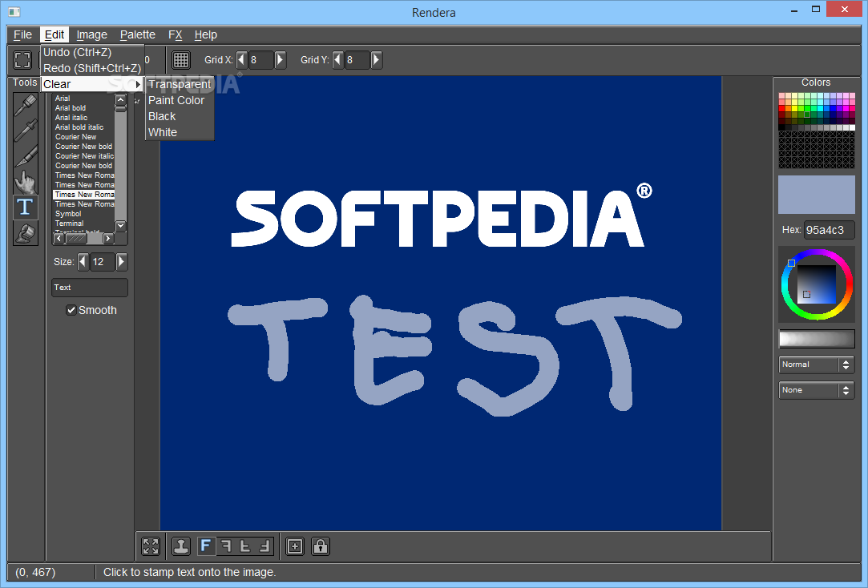Click the fit-to-frame zoom icon in top toolbar
868x588 pixels.
22,60
